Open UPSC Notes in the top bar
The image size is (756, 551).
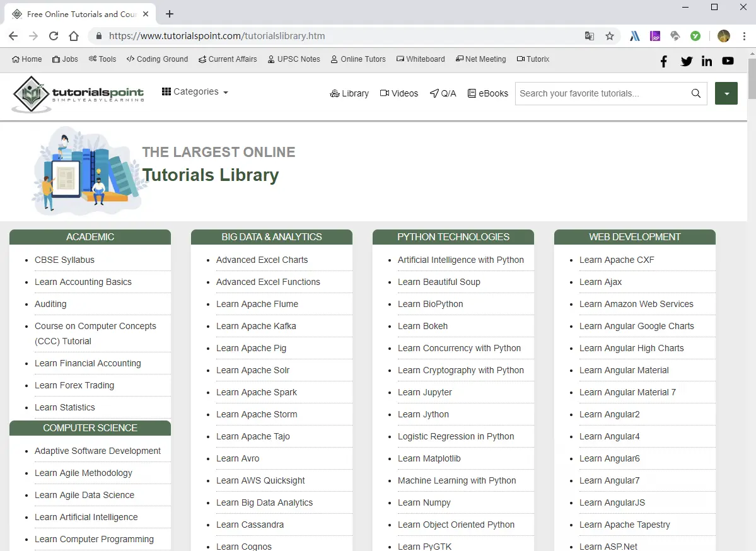click(294, 59)
